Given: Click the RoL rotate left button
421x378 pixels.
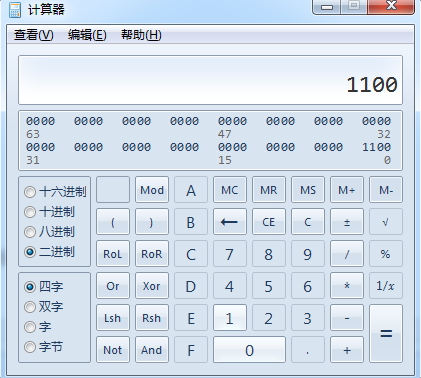Looking at the screenshot, I should 113,254.
